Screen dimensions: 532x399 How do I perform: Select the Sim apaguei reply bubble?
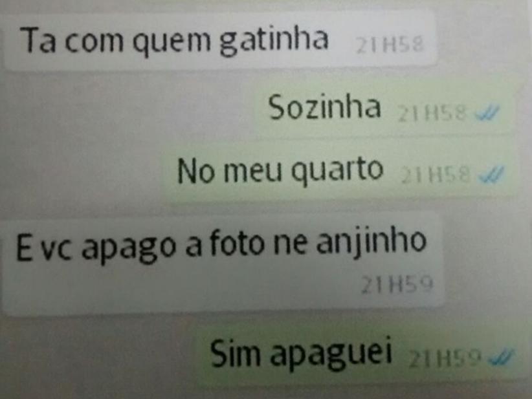(x=361, y=355)
